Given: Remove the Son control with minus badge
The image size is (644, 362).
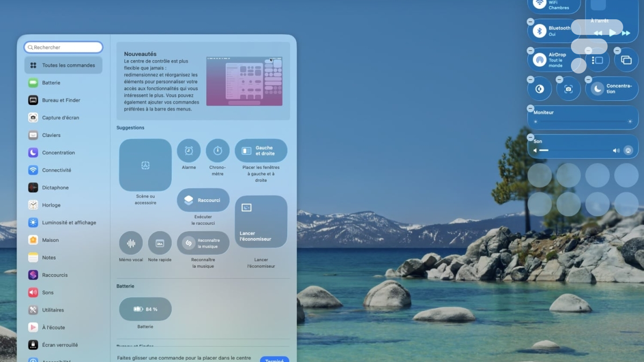Looking at the screenshot, I should coord(530,137).
